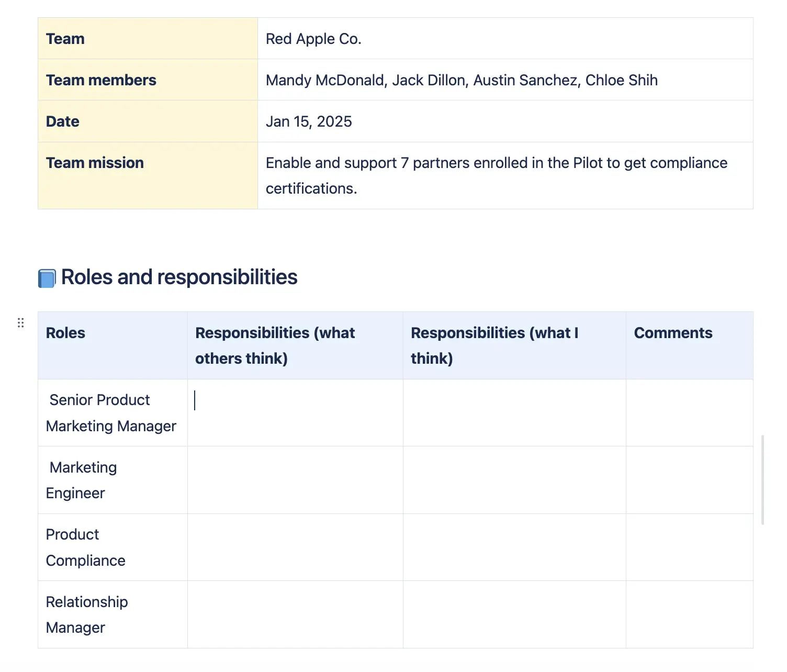787x672 pixels.
Task: Click the 'Team' label cell
Action: 148,39
